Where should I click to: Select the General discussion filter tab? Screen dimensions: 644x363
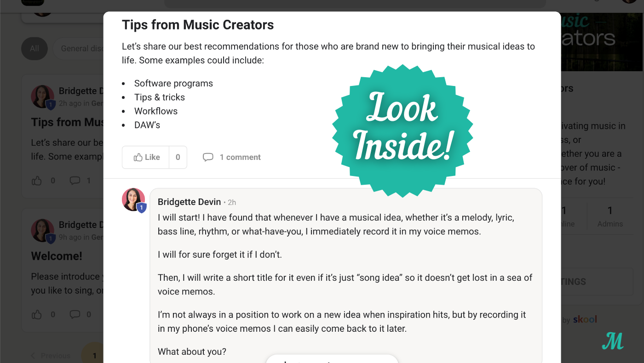pos(80,49)
